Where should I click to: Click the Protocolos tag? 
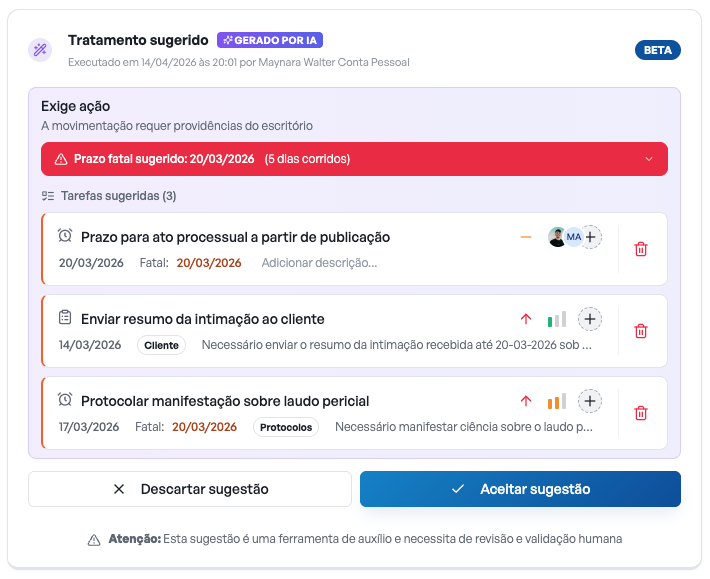pos(286,427)
